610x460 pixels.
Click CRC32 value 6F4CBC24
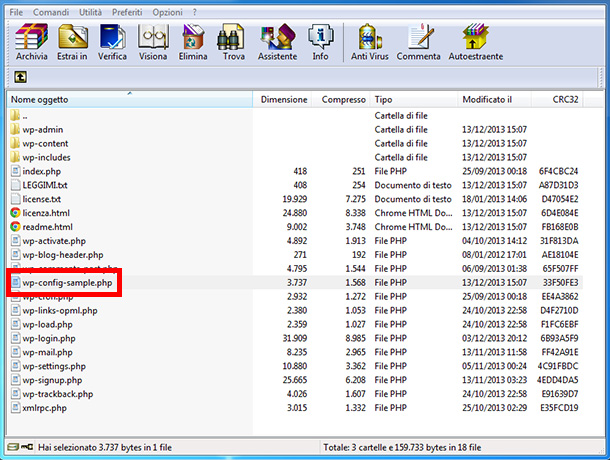click(559, 171)
